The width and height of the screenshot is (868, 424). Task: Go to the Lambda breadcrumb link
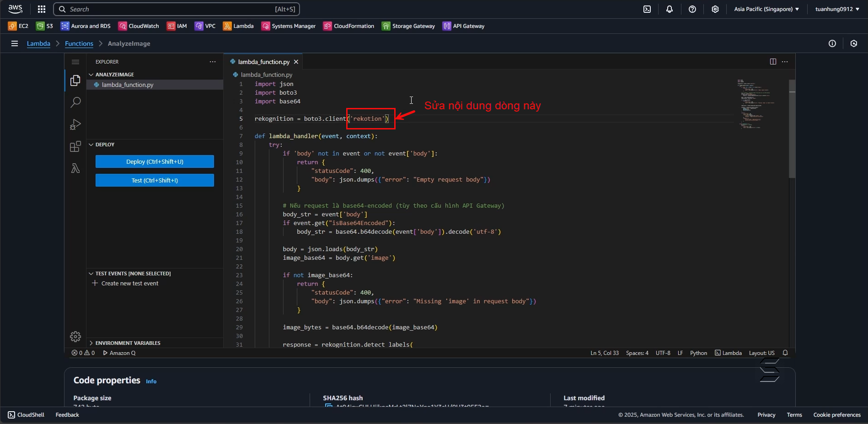pyautogui.click(x=38, y=43)
